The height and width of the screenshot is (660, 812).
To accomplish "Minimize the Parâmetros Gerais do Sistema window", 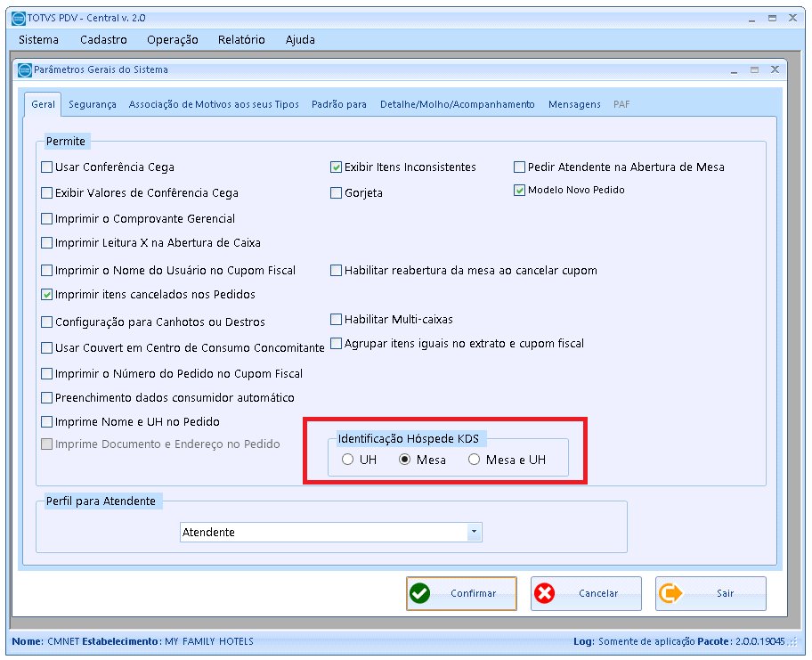I will tap(734, 70).
